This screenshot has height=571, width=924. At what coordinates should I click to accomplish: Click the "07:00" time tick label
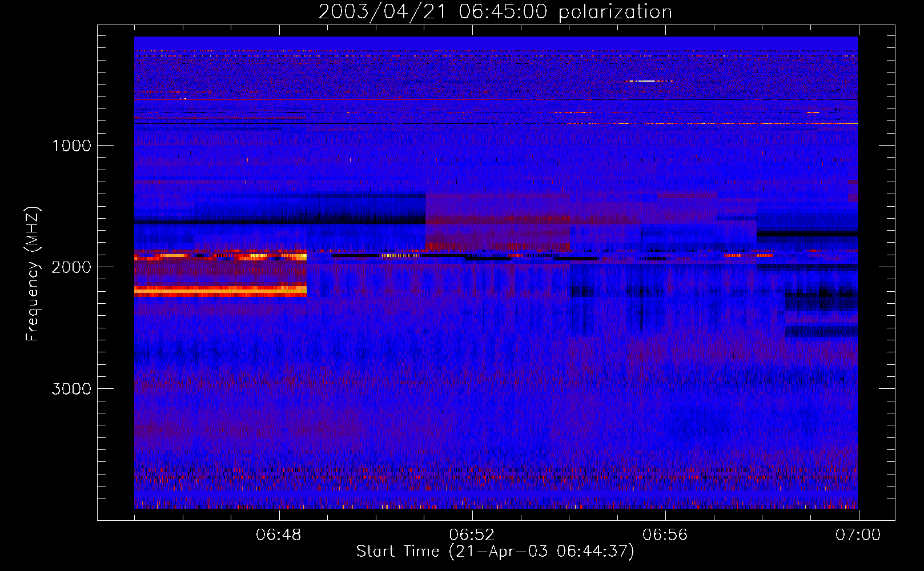[858, 535]
